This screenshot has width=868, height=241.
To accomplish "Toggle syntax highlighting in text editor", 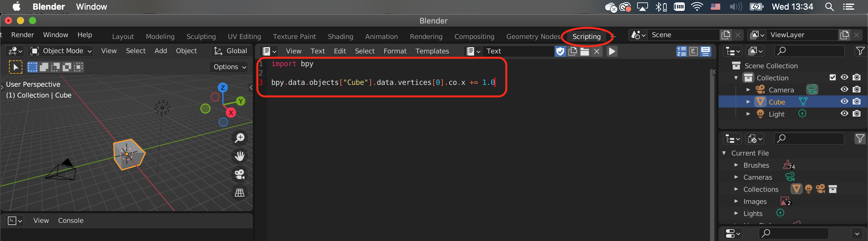I will (705, 51).
